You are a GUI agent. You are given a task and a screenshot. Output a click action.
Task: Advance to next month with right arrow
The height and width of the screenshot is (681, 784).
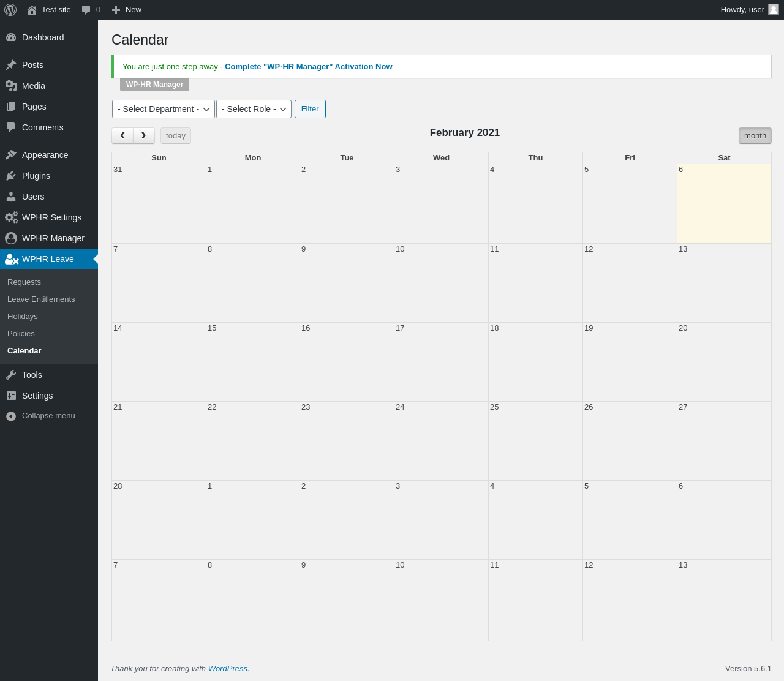(144, 135)
